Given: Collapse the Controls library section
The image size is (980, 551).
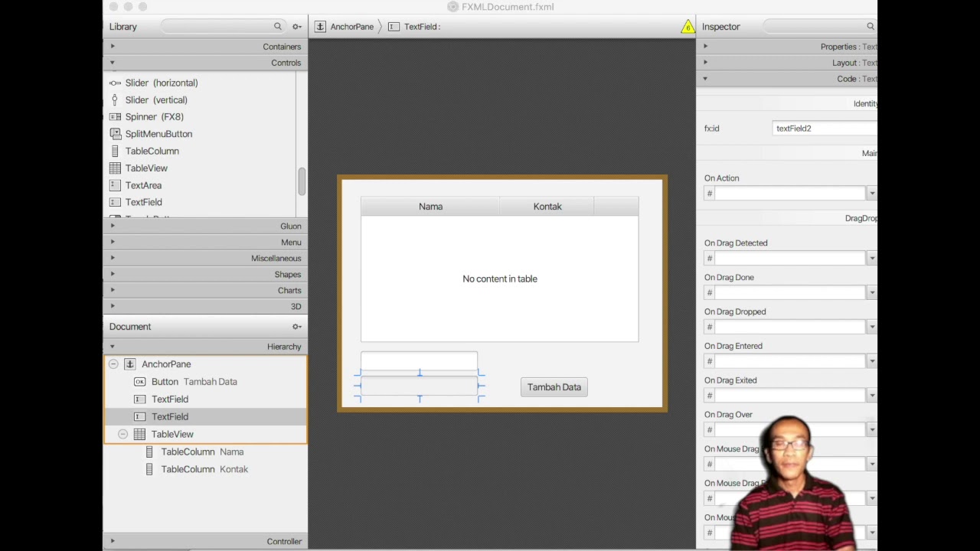Looking at the screenshot, I should click(x=113, y=63).
